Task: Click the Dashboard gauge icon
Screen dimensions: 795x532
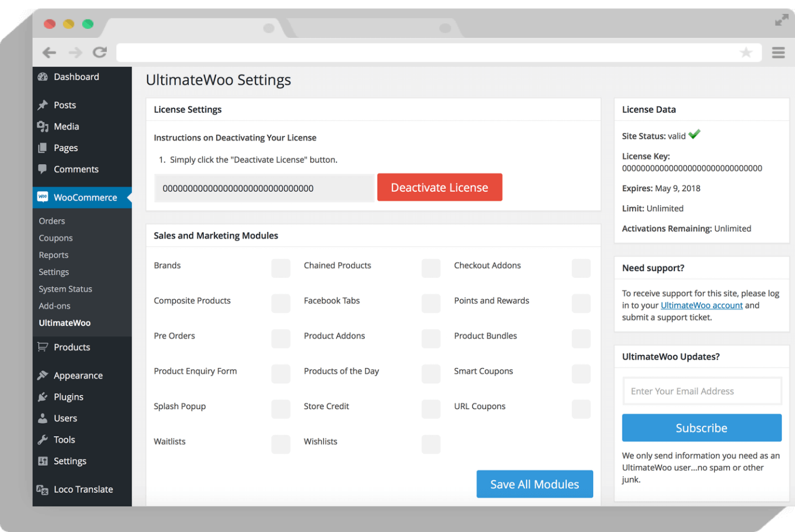Action: [x=43, y=77]
